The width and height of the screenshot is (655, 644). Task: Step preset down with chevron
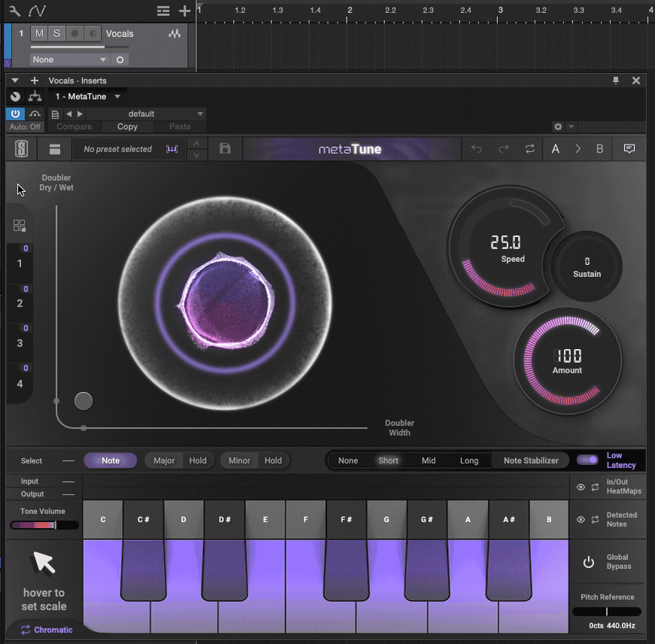pyautogui.click(x=196, y=155)
